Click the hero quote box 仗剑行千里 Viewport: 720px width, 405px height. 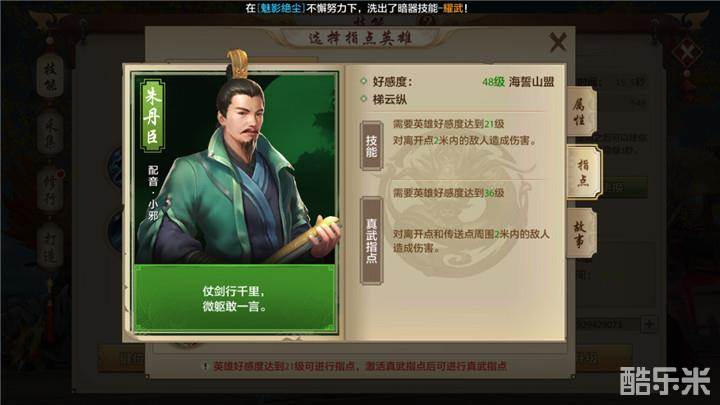pyautogui.click(x=235, y=298)
